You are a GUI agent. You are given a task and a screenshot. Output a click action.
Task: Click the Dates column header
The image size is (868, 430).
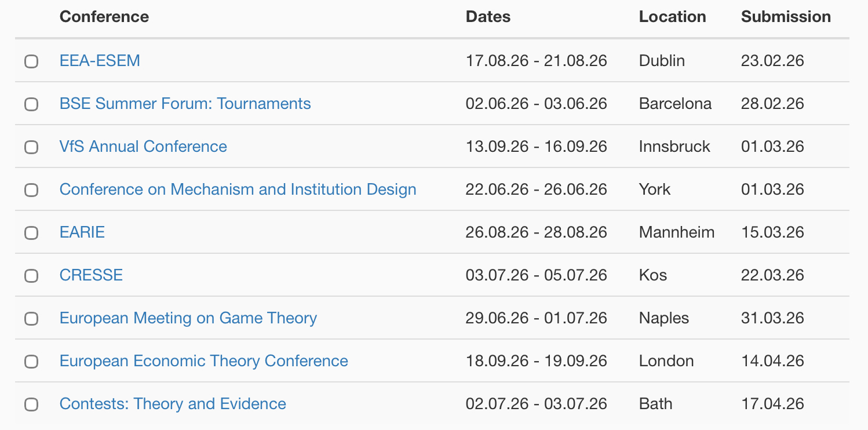(x=488, y=17)
